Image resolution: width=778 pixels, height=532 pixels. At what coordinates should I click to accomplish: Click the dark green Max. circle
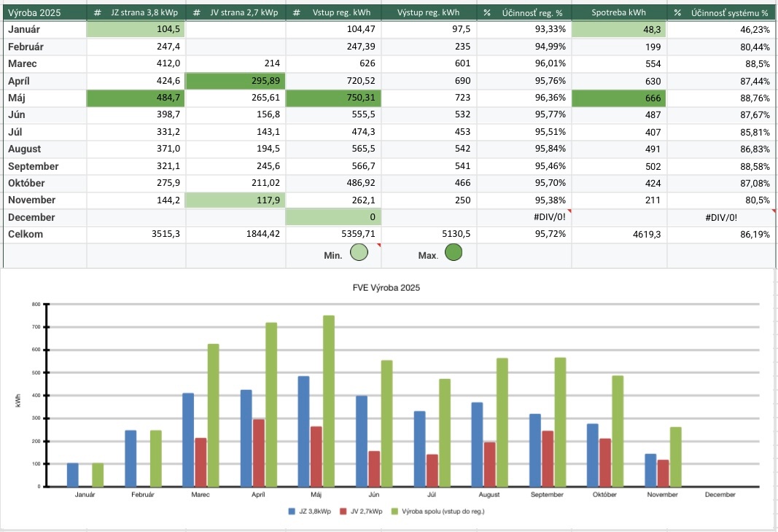coord(453,253)
